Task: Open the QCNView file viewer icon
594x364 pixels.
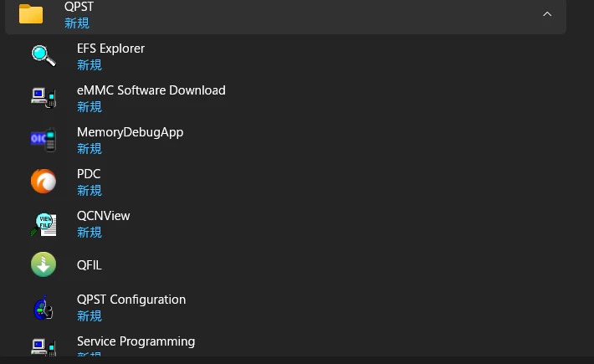Action: [44, 224]
